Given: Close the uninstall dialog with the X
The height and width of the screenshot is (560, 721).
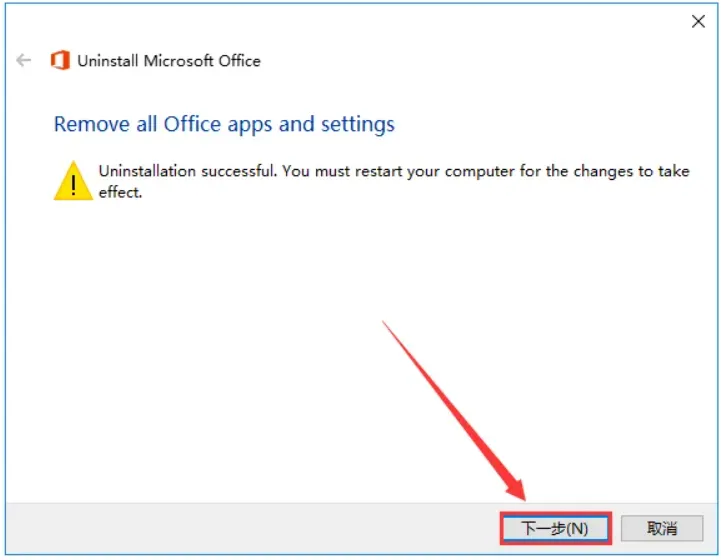Looking at the screenshot, I should (x=698, y=22).
